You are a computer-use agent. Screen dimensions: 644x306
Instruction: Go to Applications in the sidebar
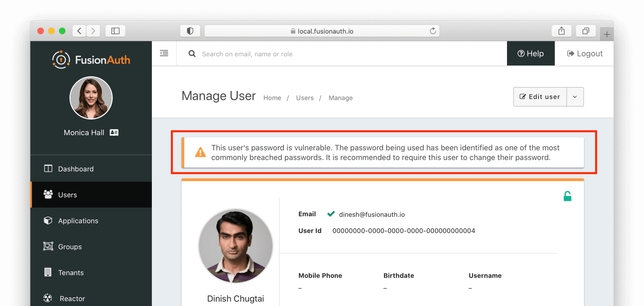point(91,221)
